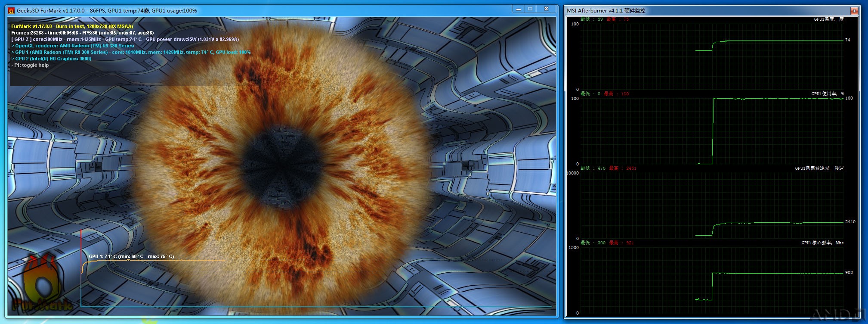
Task: Click the 最高 : 2451 maximum fan speed value
Action: [x=623, y=168]
